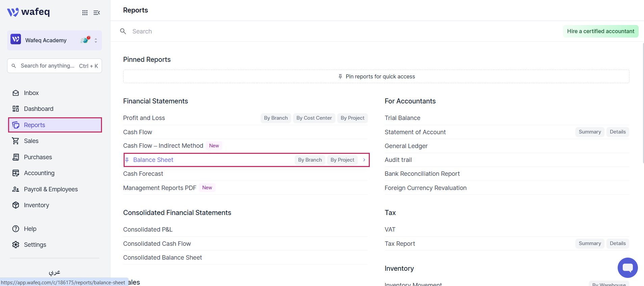The height and width of the screenshot is (286, 644).
Task: Open Consolidated Cash Flow report
Action: (157, 244)
